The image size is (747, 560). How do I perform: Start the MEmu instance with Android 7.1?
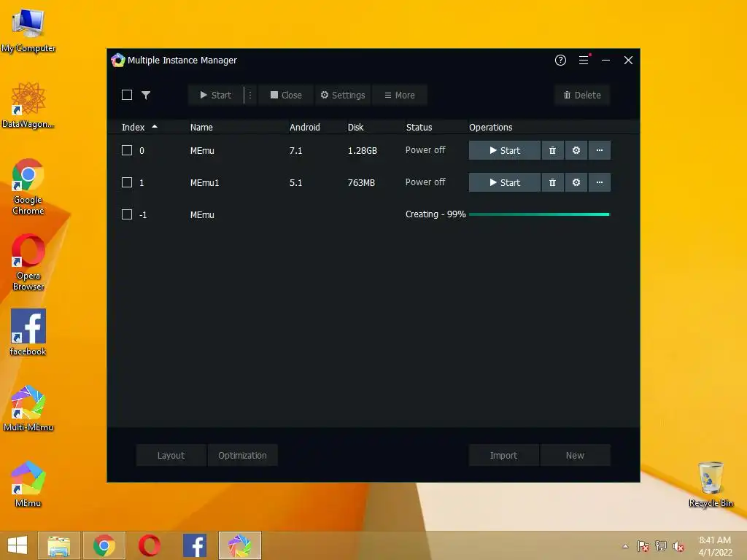coord(505,150)
